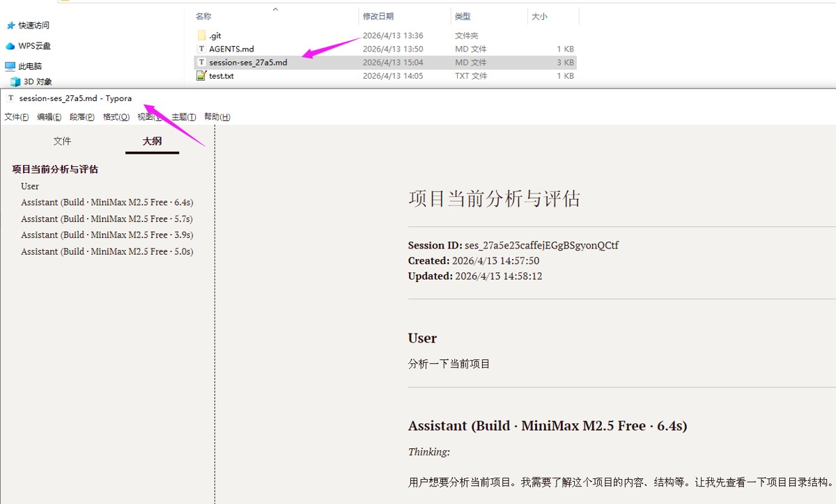Screen dimensions: 836x504
Task: Click the Assistant (Build · MiniMax M2.5 Free · 6.4s) heading
Action: coord(548,425)
